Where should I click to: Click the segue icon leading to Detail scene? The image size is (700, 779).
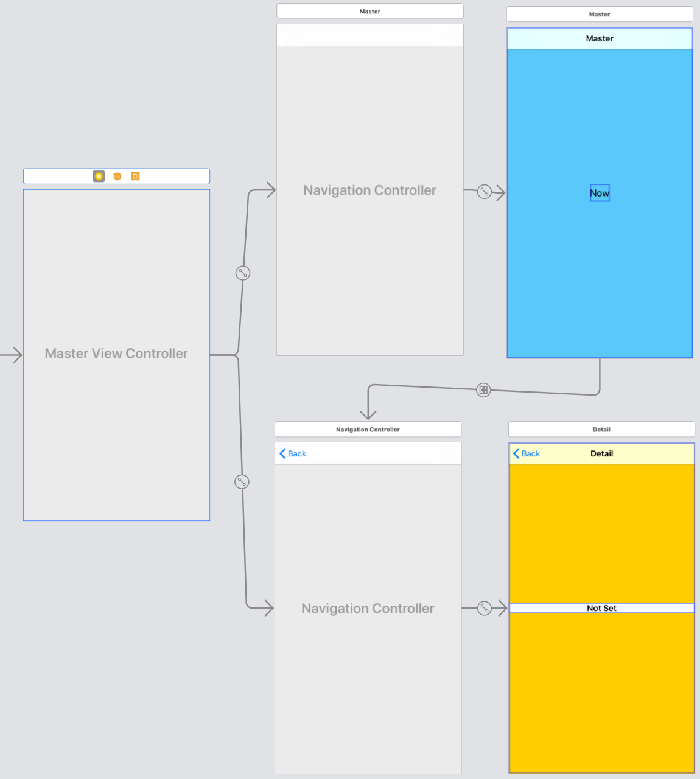(x=484, y=608)
